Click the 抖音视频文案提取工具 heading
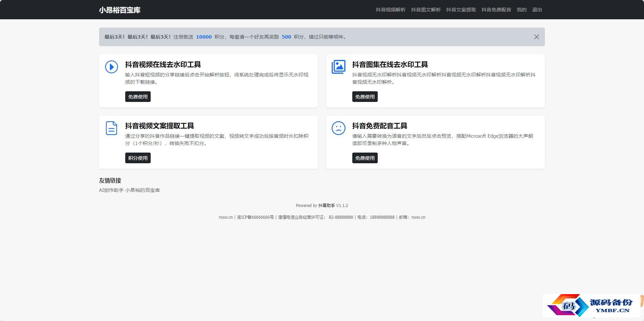This screenshot has height=321, width=644. tap(160, 126)
